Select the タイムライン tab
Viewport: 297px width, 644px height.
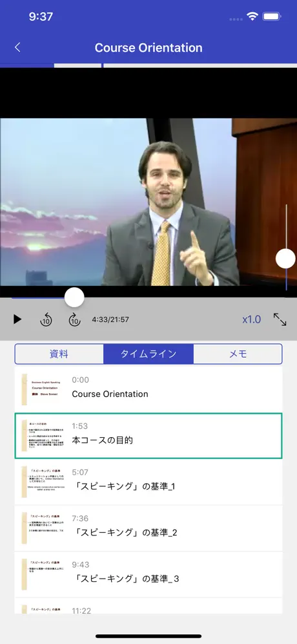148,354
